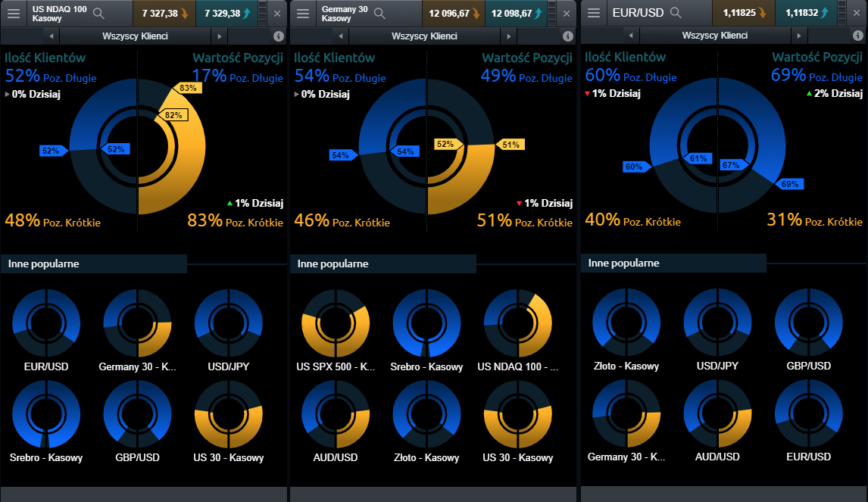Open Wszyscy Klienci selector in EUR/USD panel
868x502 pixels.
pyautogui.click(x=714, y=36)
